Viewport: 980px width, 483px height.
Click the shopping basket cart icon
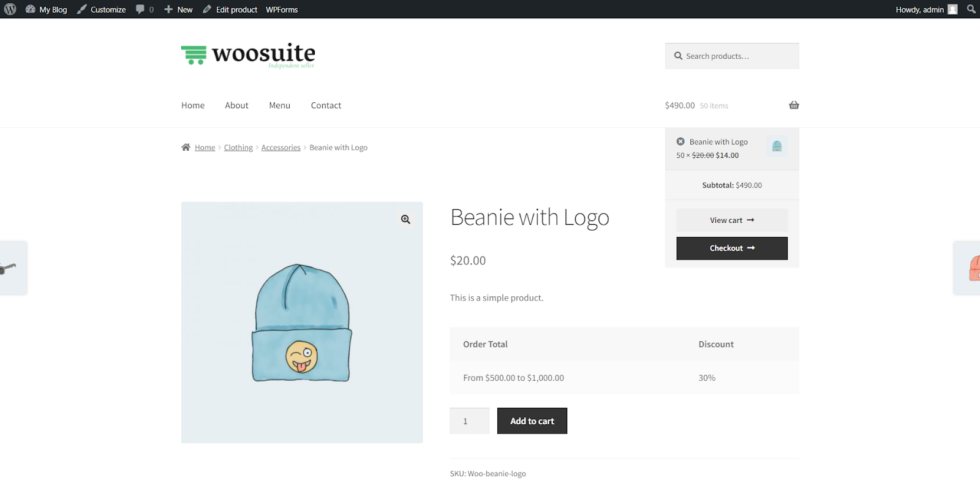pos(794,105)
